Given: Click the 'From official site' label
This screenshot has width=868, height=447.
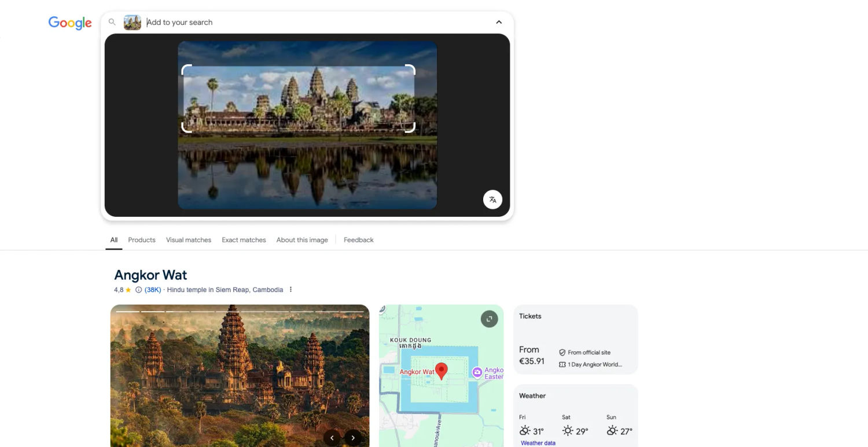Looking at the screenshot, I should [x=589, y=352].
